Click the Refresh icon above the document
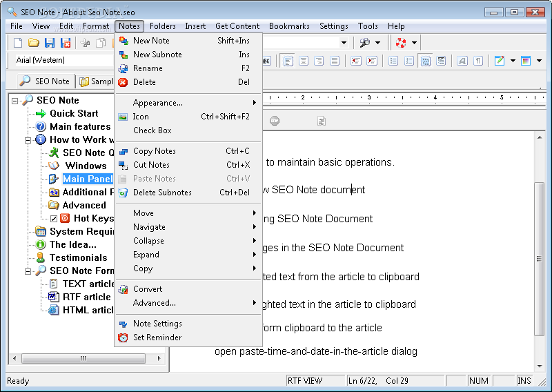The image size is (552, 392). click(x=322, y=121)
